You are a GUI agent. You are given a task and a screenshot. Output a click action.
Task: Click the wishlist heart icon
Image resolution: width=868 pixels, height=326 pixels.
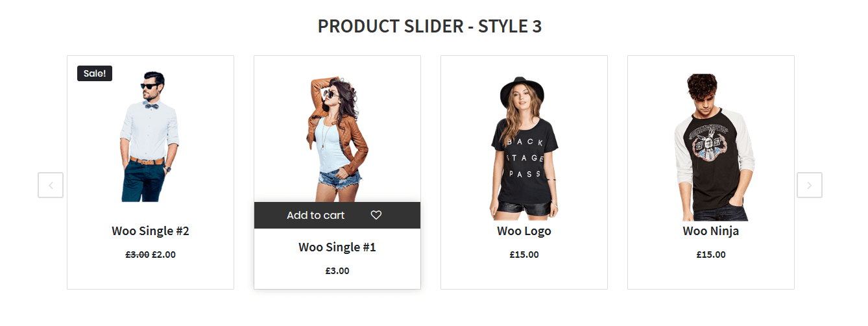(376, 215)
